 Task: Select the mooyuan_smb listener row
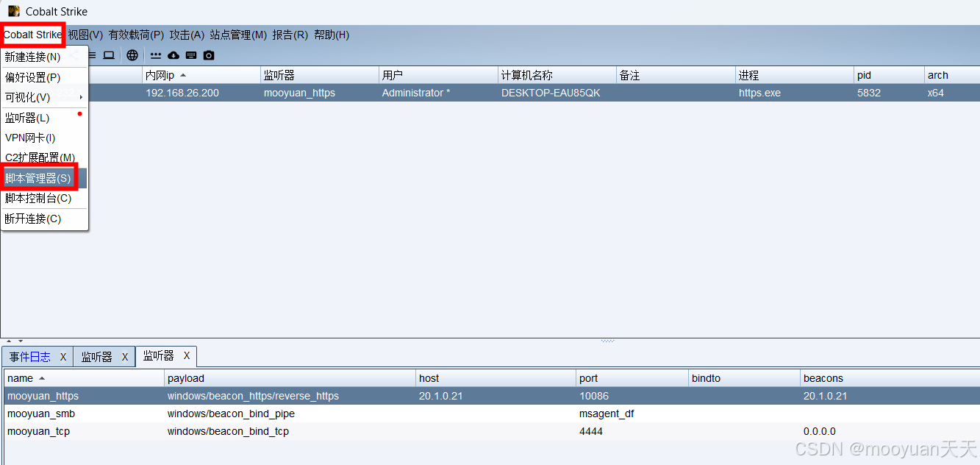pyautogui.click(x=491, y=413)
